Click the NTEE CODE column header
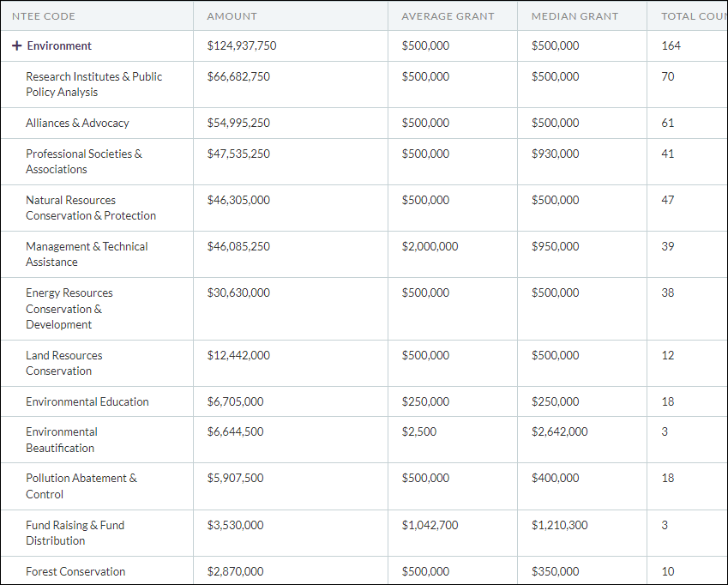This screenshot has height=585, width=728. (42, 15)
